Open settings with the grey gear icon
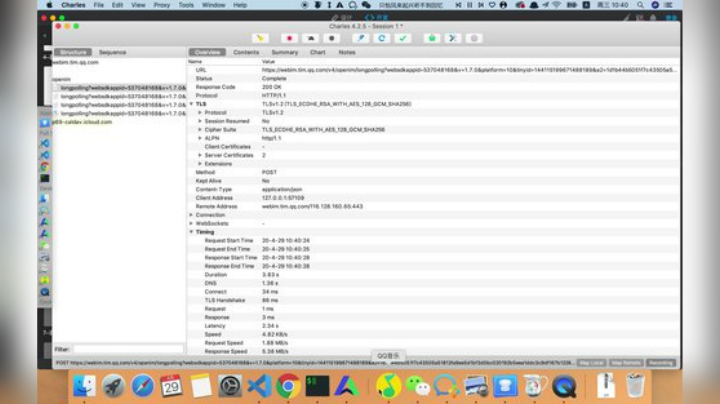Screen dimensions: 720x404 (x=474, y=38)
